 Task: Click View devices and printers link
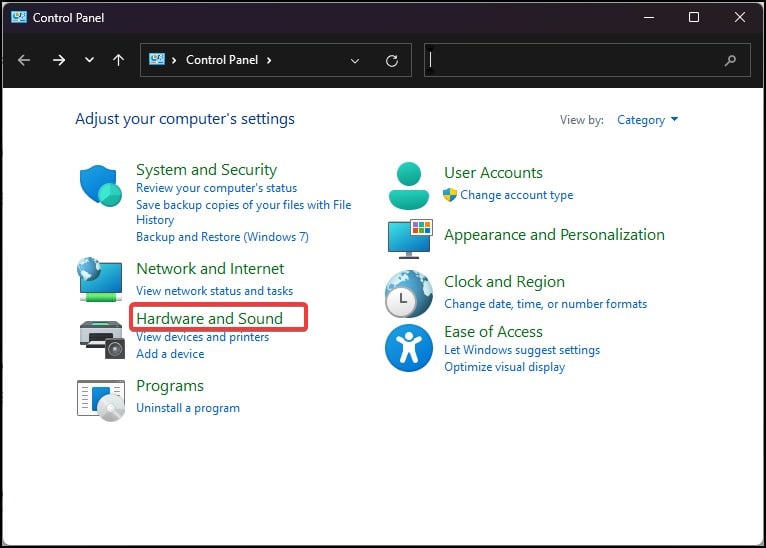click(x=203, y=337)
